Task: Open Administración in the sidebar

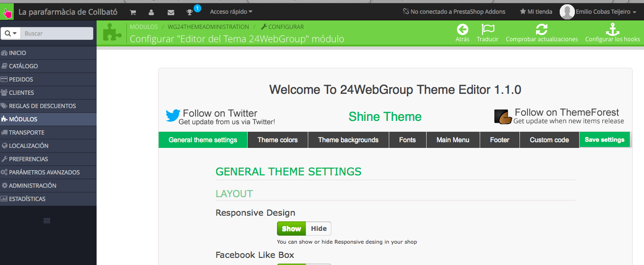Action: click(48, 186)
